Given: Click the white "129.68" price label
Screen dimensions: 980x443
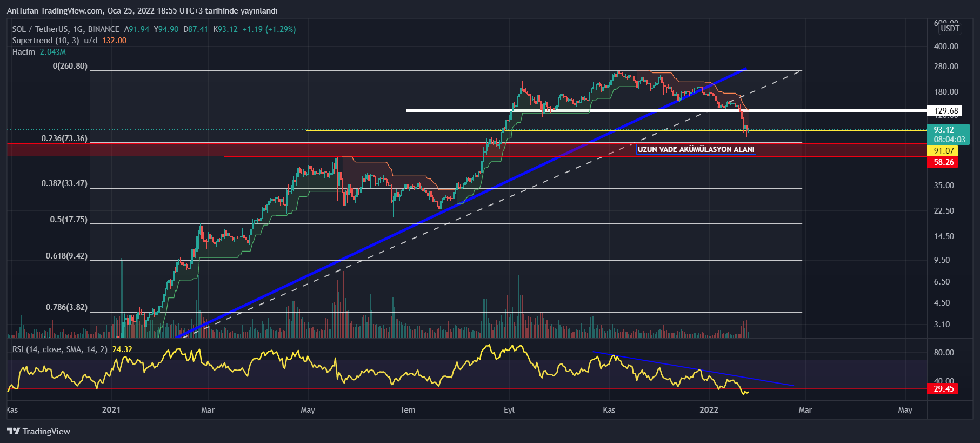Looking at the screenshot, I should coord(946,111).
